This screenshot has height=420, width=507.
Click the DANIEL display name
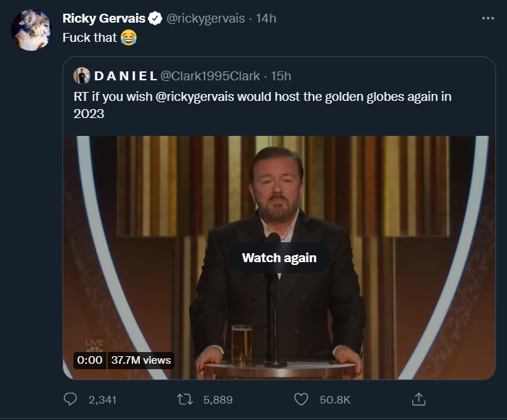tap(125, 75)
